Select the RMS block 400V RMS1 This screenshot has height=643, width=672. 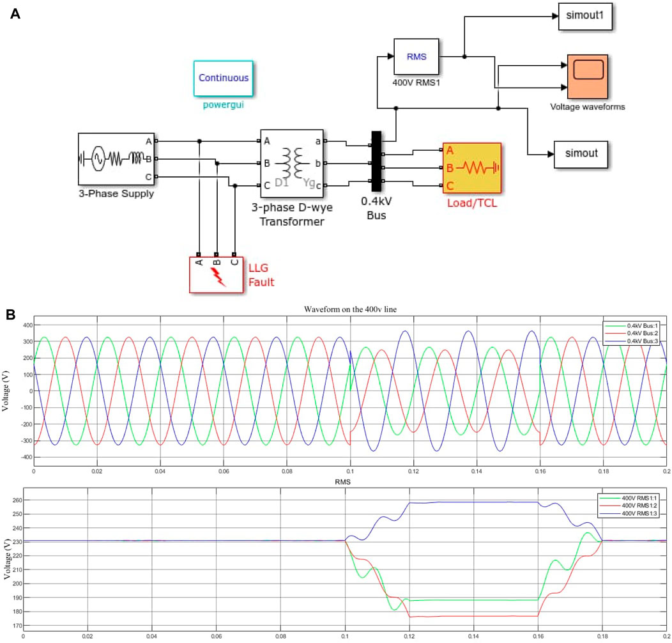click(x=416, y=57)
